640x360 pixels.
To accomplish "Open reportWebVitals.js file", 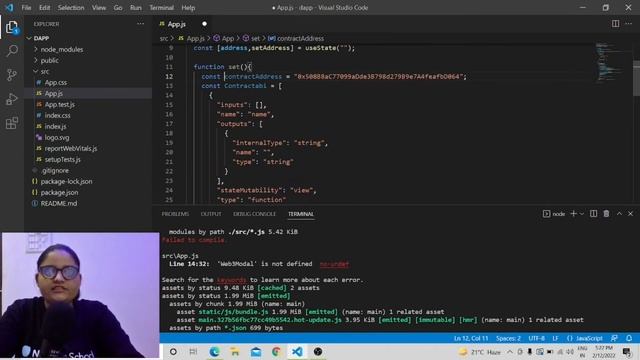I will tap(71, 149).
